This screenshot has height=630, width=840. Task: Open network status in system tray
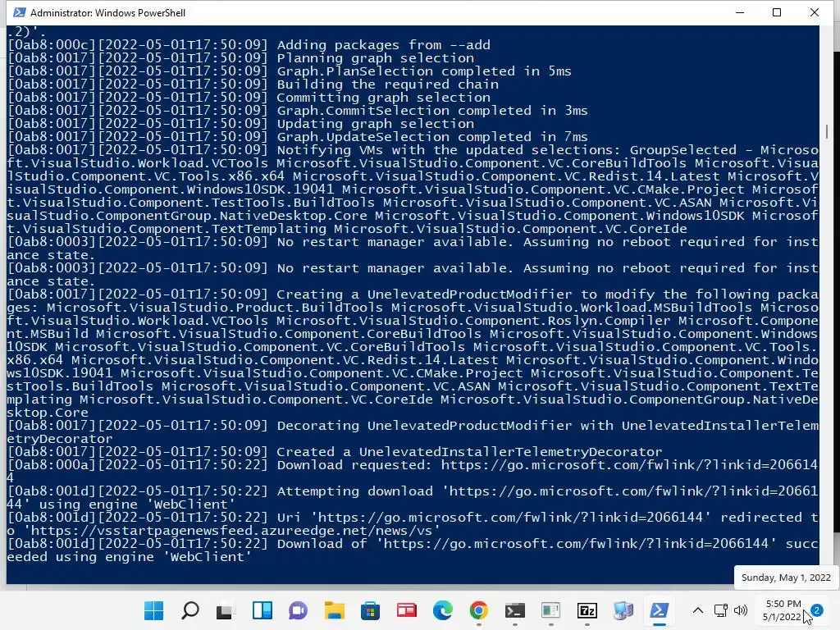[720, 610]
